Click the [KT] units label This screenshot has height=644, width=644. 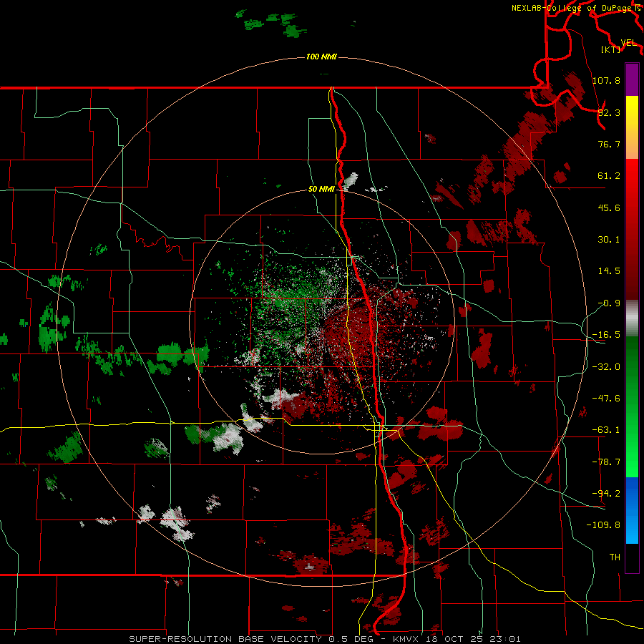tap(610, 49)
